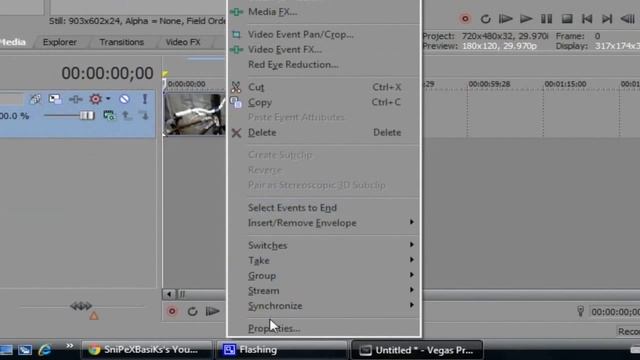Click the timeline Record button

pos(172,311)
